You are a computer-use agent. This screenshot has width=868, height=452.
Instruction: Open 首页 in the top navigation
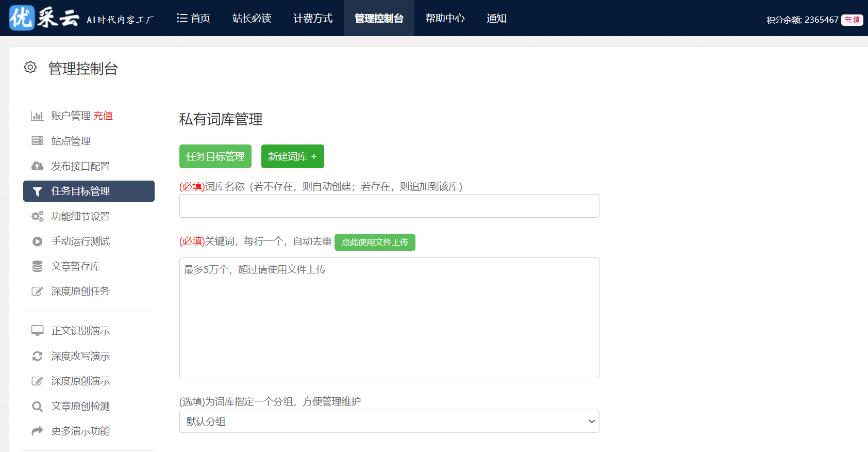pos(193,18)
